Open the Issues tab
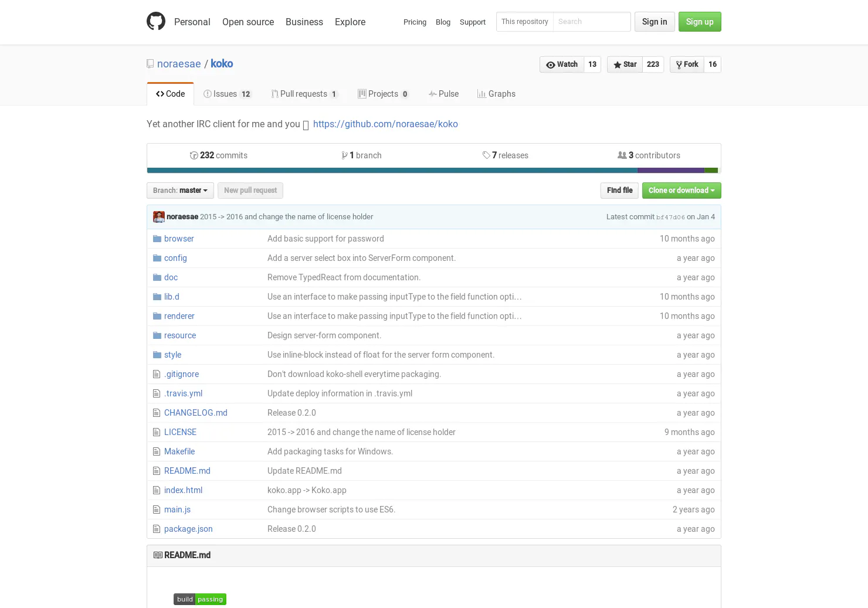 point(228,94)
